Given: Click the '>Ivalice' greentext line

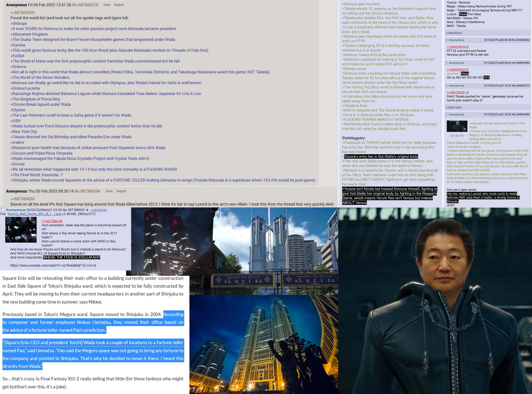Looking at the screenshot, I should pyautogui.click(x=17, y=142).
